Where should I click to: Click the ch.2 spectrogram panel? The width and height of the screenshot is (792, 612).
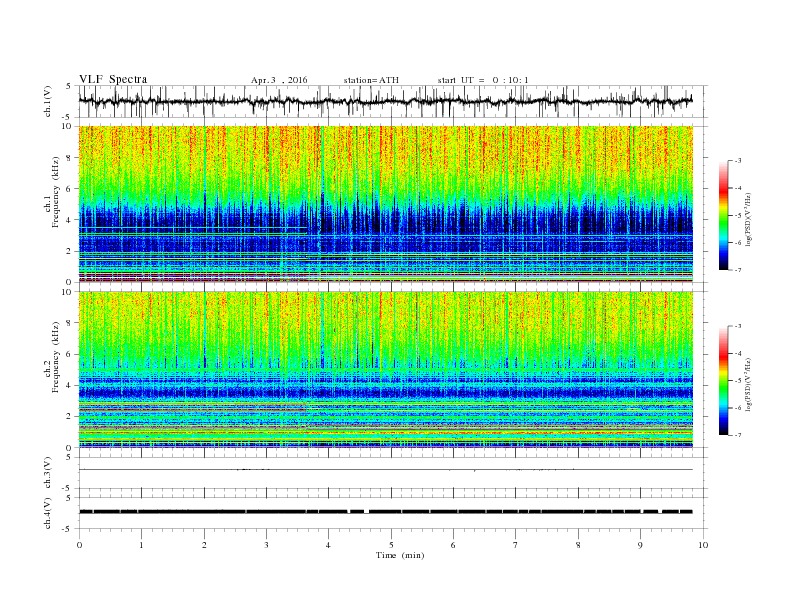point(385,370)
